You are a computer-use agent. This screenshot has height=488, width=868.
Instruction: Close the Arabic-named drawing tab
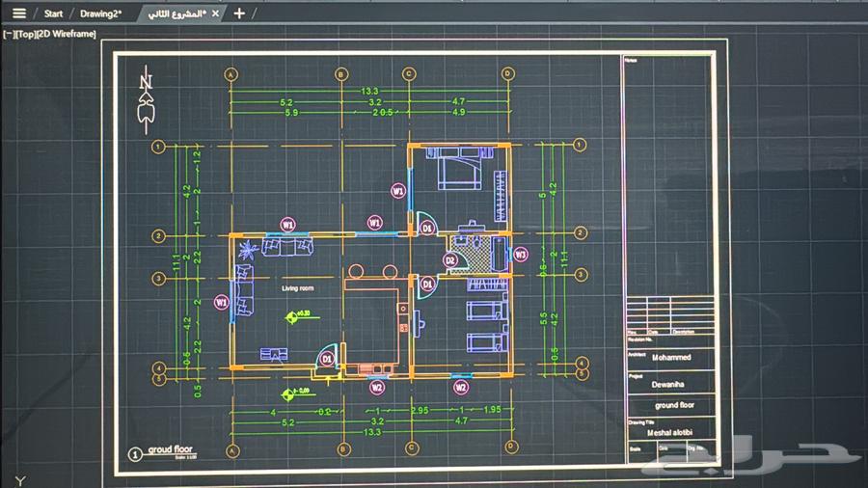(215, 14)
